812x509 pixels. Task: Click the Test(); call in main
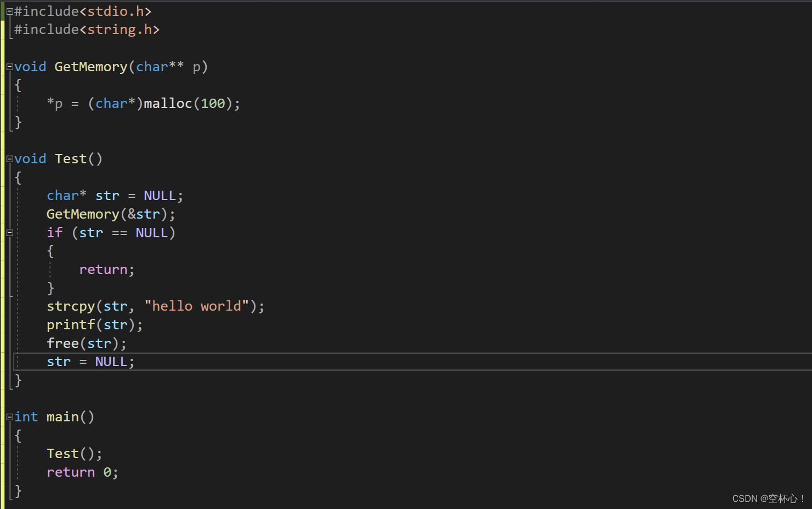pos(75,454)
